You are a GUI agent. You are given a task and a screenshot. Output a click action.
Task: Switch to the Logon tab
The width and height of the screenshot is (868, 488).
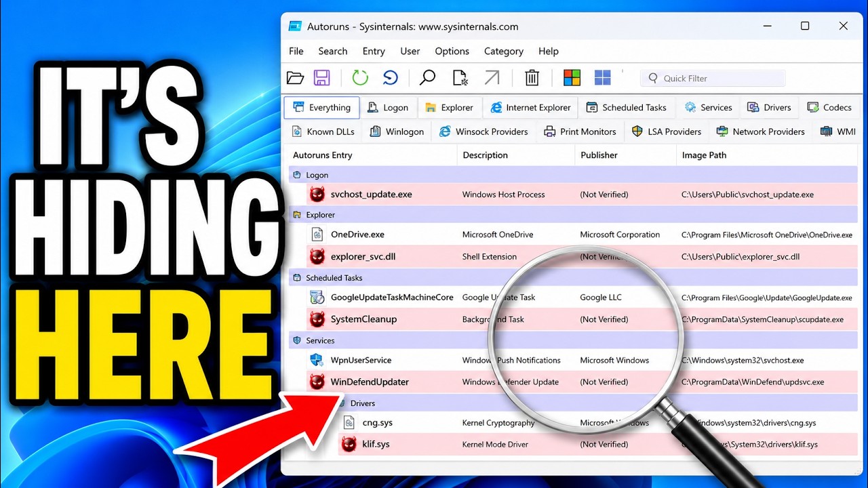click(388, 107)
